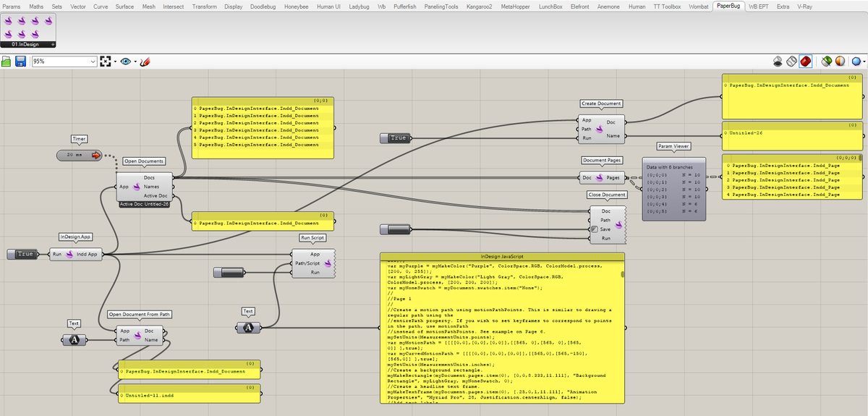Click the 'Active Doc: Untitled-26' component message label

[145, 205]
